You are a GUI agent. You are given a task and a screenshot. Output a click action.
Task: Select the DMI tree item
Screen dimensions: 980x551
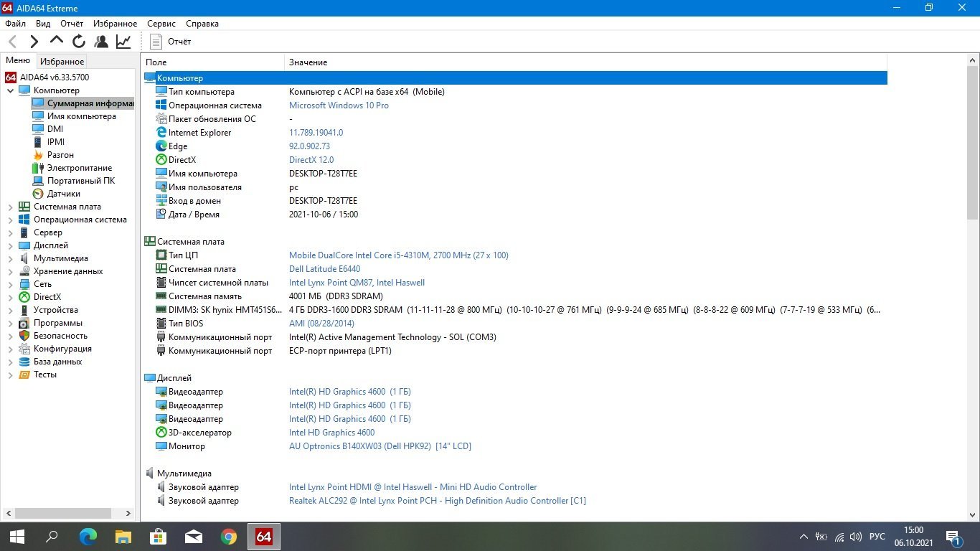55,129
